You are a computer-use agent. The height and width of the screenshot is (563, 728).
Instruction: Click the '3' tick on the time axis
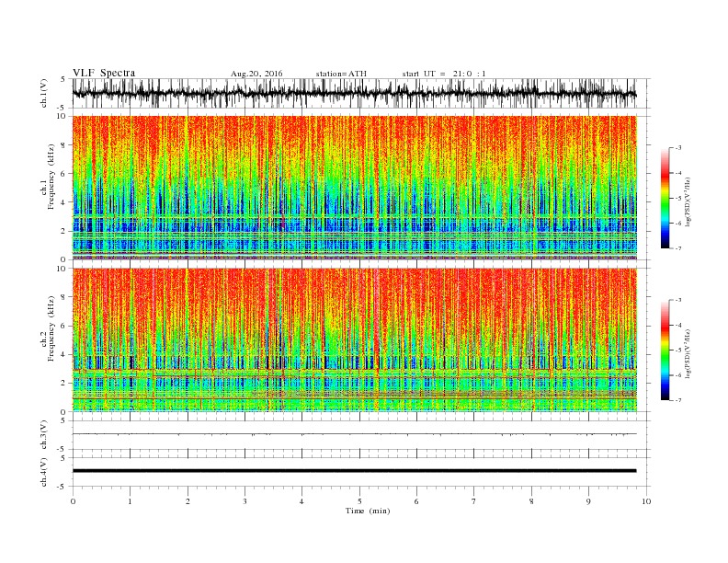pos(245,501)
